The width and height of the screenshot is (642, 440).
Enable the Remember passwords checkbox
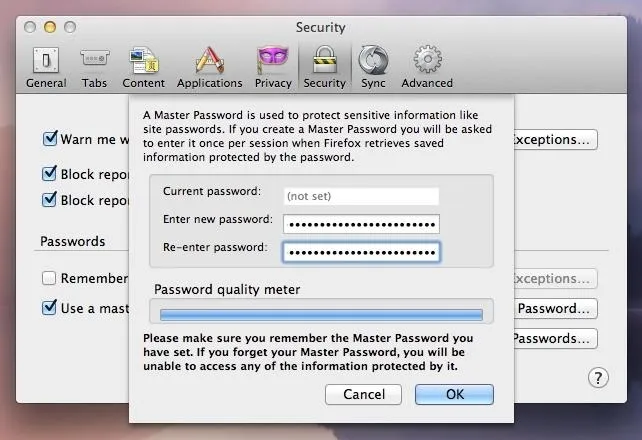click(x=49, y=278)
